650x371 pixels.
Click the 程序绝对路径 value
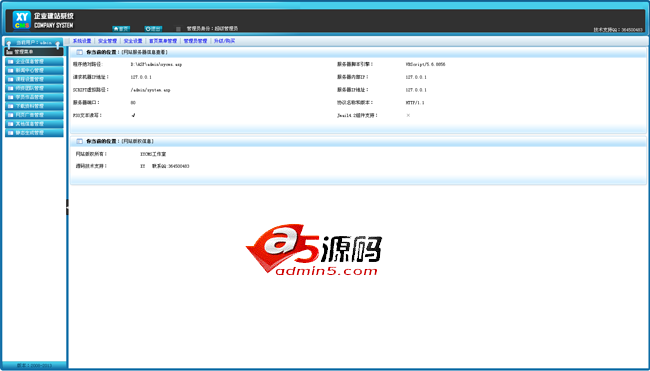click(x=156, y=65)
